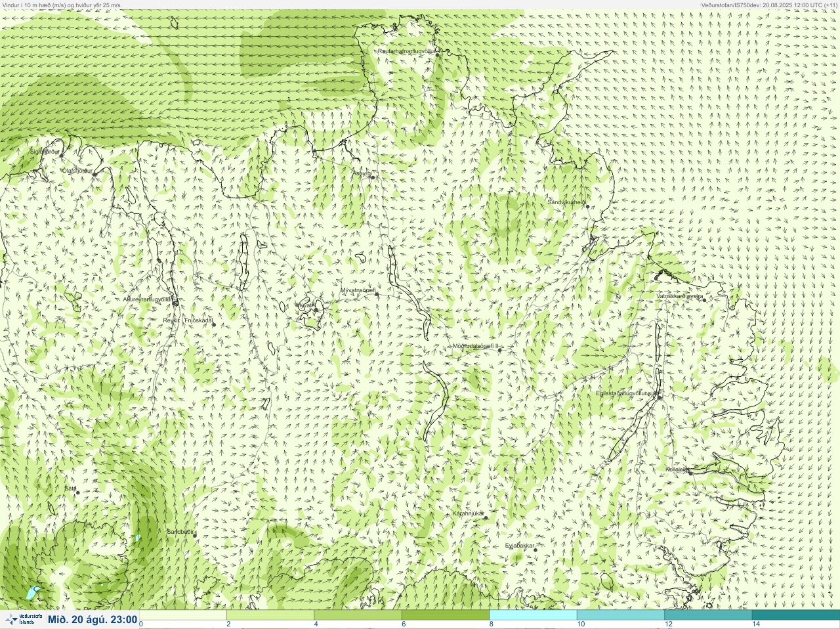Select the Vatnsskarð eystra label
This screenshot has width=840, height=629.
pyautogui.click(x=680, y=296)
